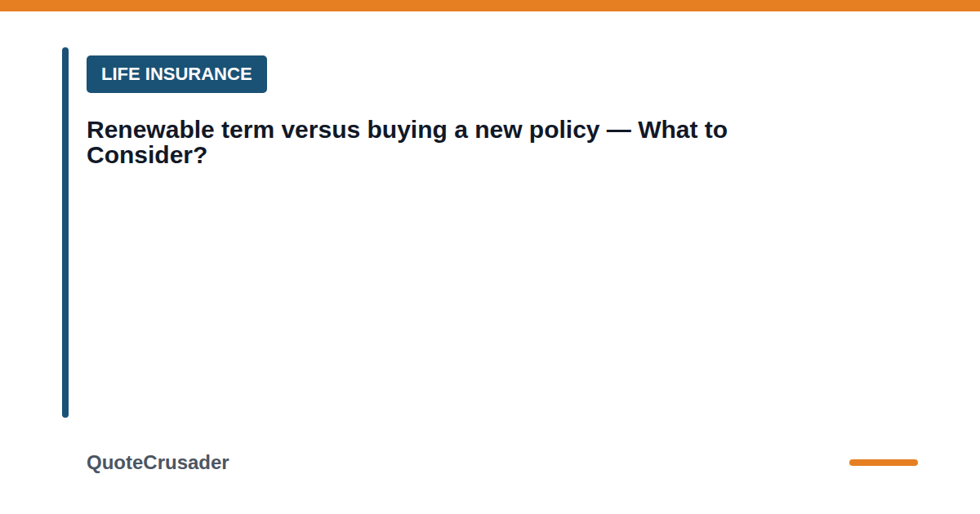Click the word "policy" in the headline
The width and height of the screenshot is (980, 514).
coord(562,131)
